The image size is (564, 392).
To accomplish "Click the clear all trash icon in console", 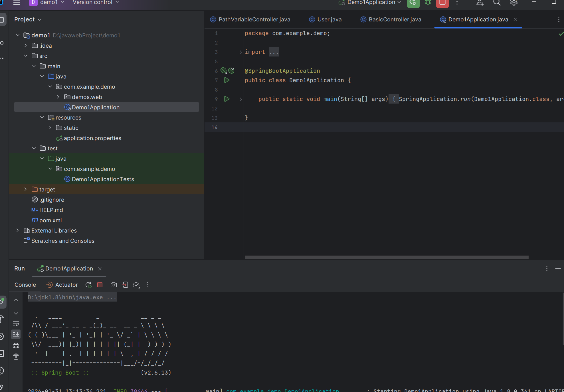I will pyautogui.click(x=16, y=357).
